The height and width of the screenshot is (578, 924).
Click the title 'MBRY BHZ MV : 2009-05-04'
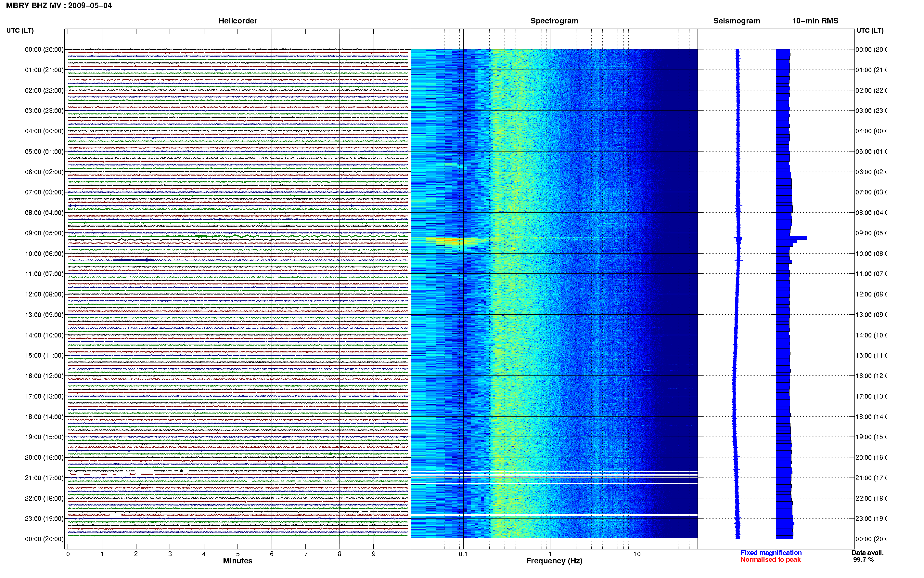(x=59, y=6)
